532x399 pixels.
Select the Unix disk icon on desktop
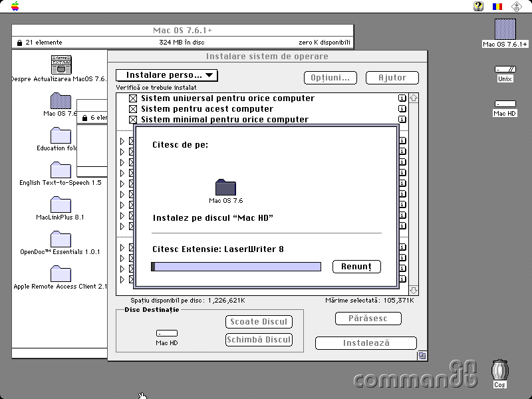tap(505, 69)
